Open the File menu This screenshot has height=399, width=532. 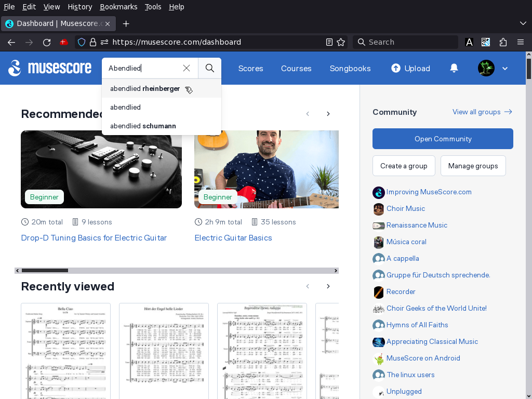9,7
